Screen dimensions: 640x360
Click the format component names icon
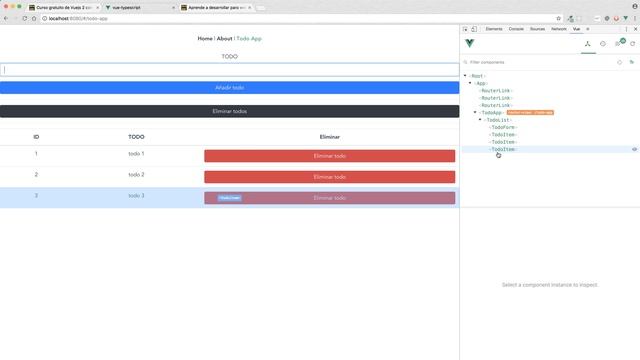point(632,62)
